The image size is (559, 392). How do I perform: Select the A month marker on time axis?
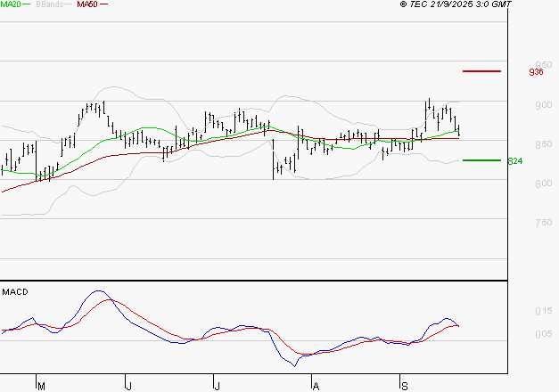[x=315, y=386]
